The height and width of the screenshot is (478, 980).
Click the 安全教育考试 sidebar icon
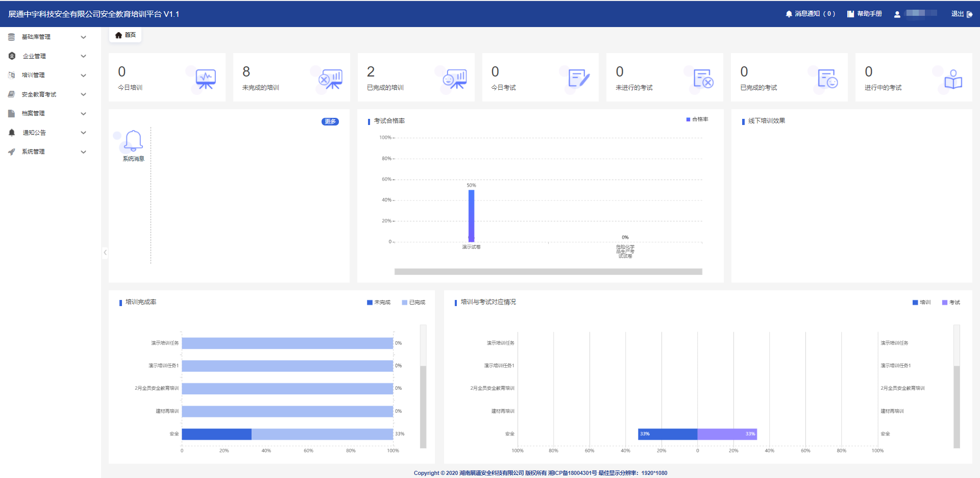coord(11,94)
